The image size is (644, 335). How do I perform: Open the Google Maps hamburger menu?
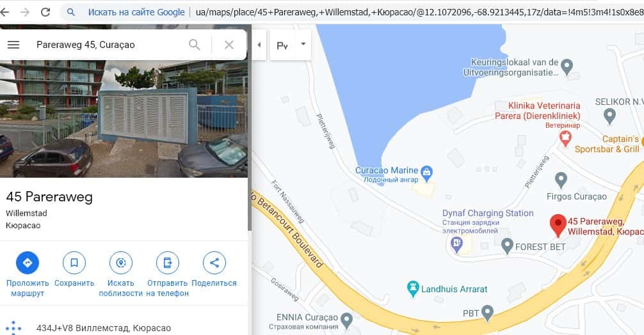(13, 45)
